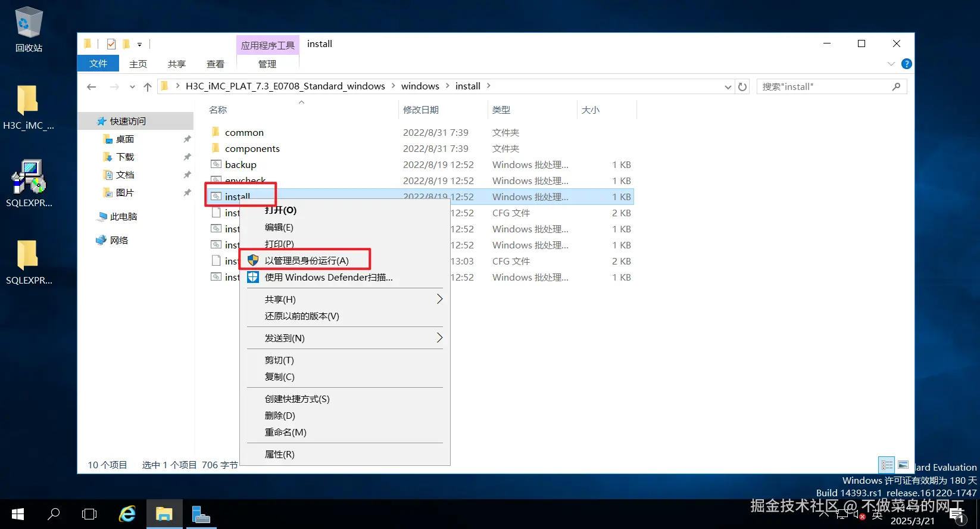
Task: Choose 创建快捷方式(S)
Action: tap(345, 399)
